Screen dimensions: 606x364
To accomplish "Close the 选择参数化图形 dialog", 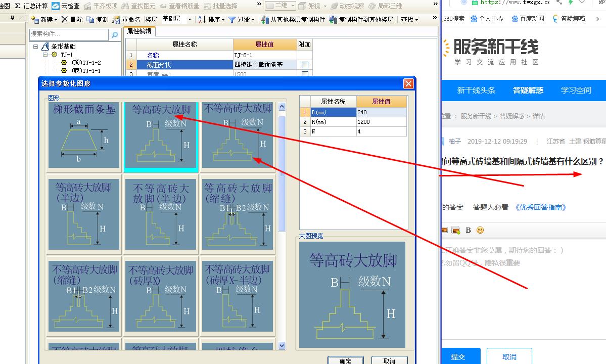I will (x=408, y=83).
